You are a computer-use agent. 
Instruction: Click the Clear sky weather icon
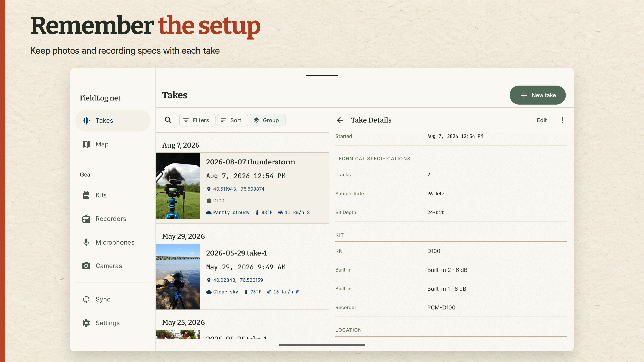click(209, 292)
